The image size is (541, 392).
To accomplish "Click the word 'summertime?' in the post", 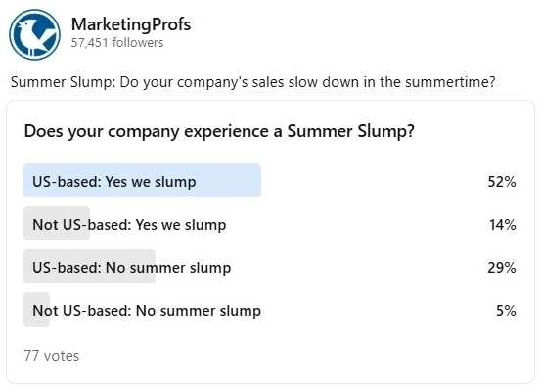I will 450,82.
